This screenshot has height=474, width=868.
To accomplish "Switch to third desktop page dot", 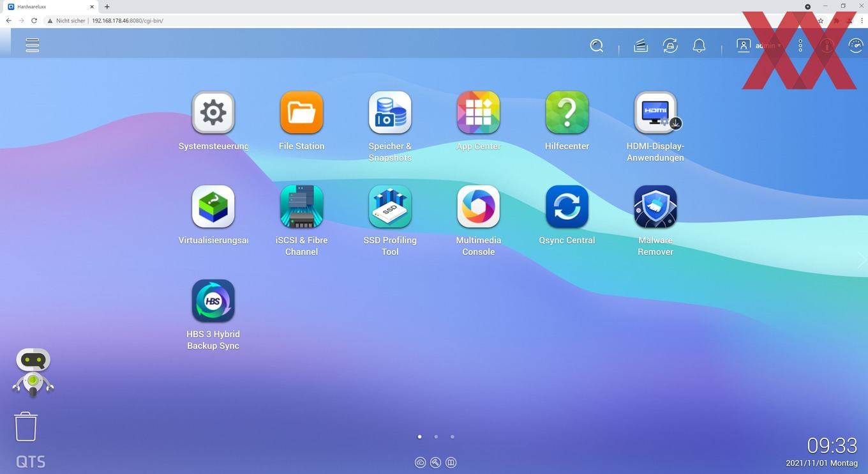I will (x=453, y=437).
